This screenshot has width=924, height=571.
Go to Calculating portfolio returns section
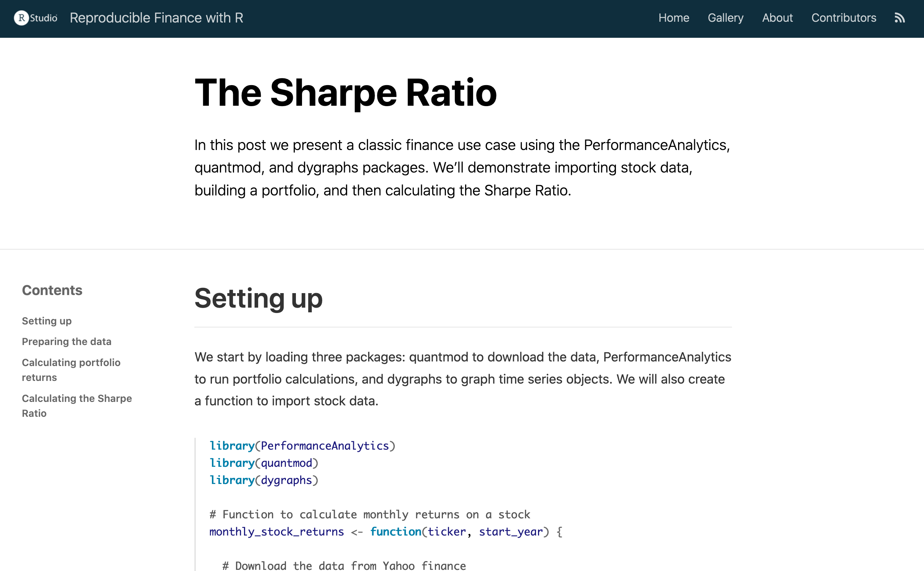point(71,369)
